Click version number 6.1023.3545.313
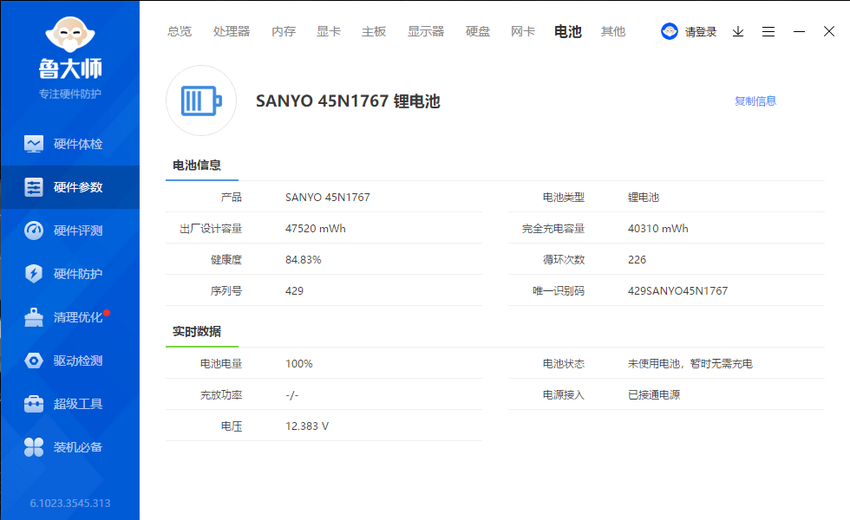The height and width of the screenshot is (520, 850). 70,503
